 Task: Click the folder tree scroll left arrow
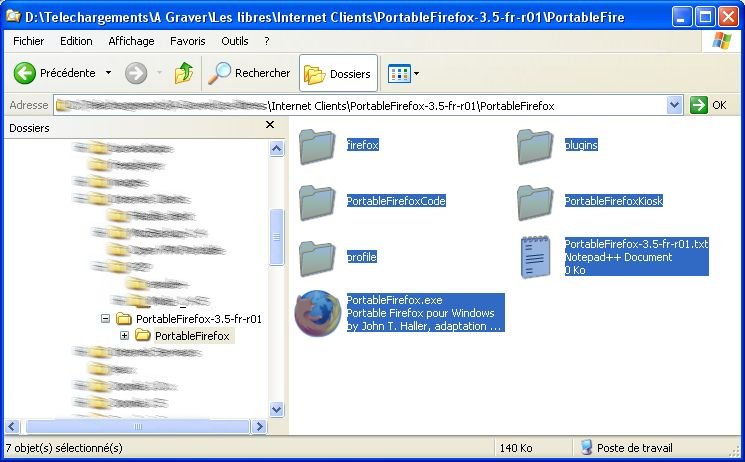tap(12, 426)
